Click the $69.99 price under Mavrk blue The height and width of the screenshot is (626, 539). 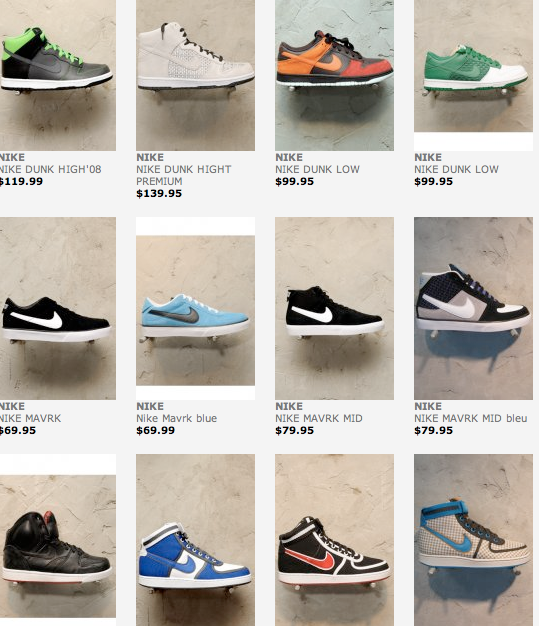point(155,430)
